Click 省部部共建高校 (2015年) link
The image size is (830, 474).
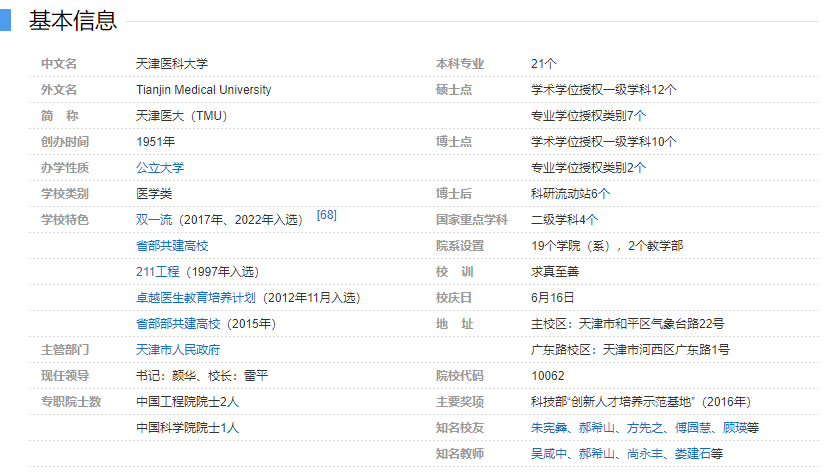[x=178, y=324]
